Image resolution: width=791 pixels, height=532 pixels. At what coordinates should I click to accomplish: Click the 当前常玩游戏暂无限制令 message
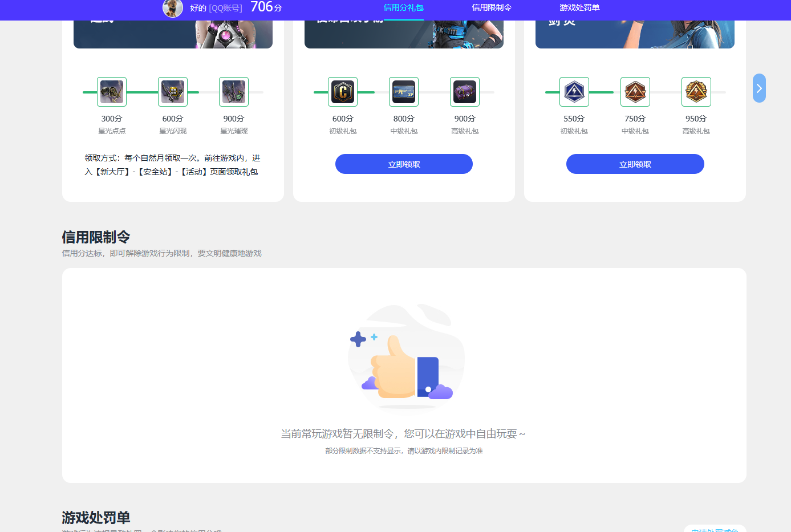point(403,434)
